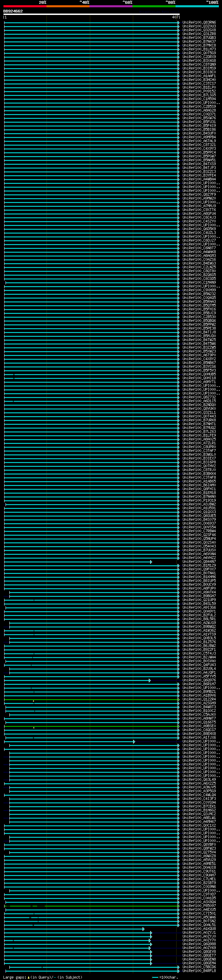Select hit UniRef100_A1AB65
Screen dimensions: 222x980
pyautogui.click(x=199, y=481)
